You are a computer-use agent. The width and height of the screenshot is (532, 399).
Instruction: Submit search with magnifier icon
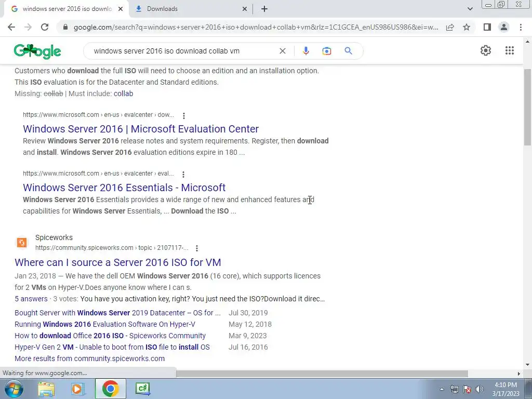348,51
